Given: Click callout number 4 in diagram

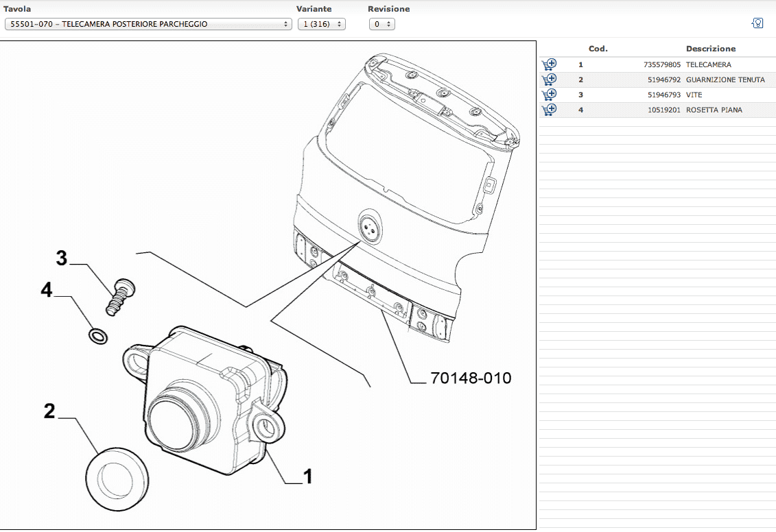Looking at the screenshot, I should 47,290.
